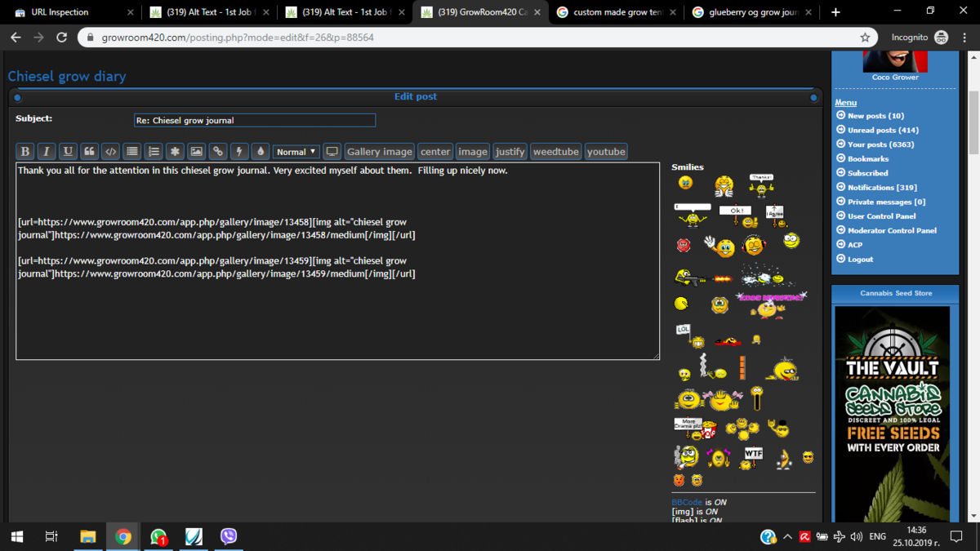Screen dimensions: 980x551
Task: Click the underline formatting icon
Action: click(68, 152)
